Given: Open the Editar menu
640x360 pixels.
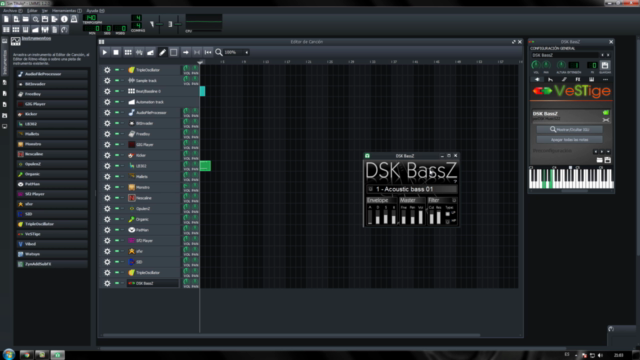Looking at the screenshot, I should pyautogui.click(x=32, y=11).
